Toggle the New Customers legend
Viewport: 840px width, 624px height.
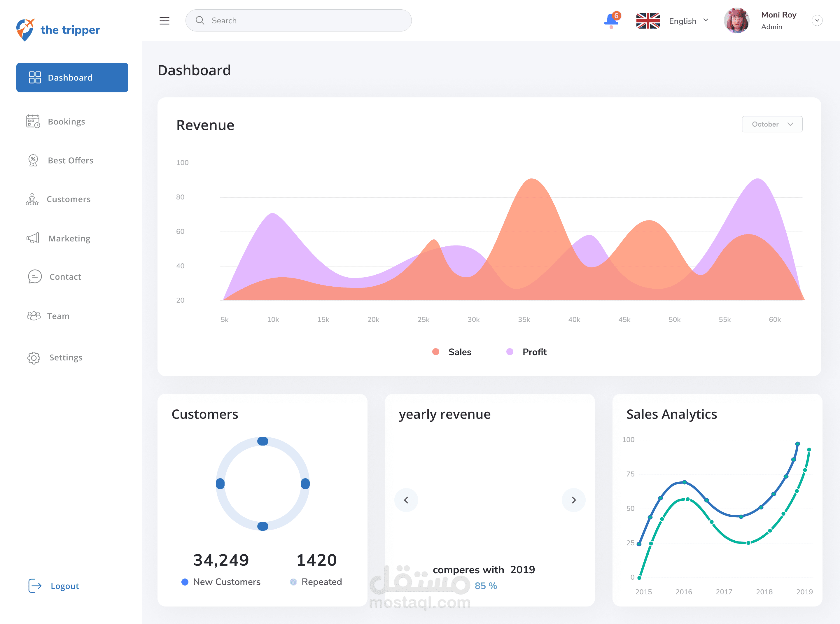point(221,582)
